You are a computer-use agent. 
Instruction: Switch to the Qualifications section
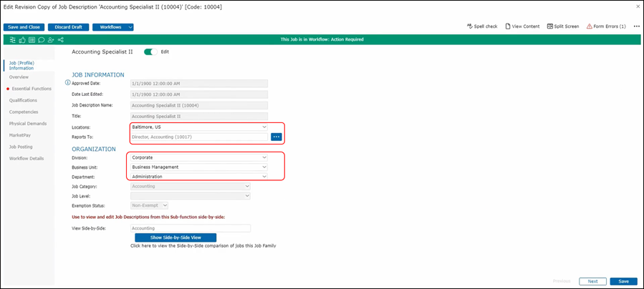24,100
